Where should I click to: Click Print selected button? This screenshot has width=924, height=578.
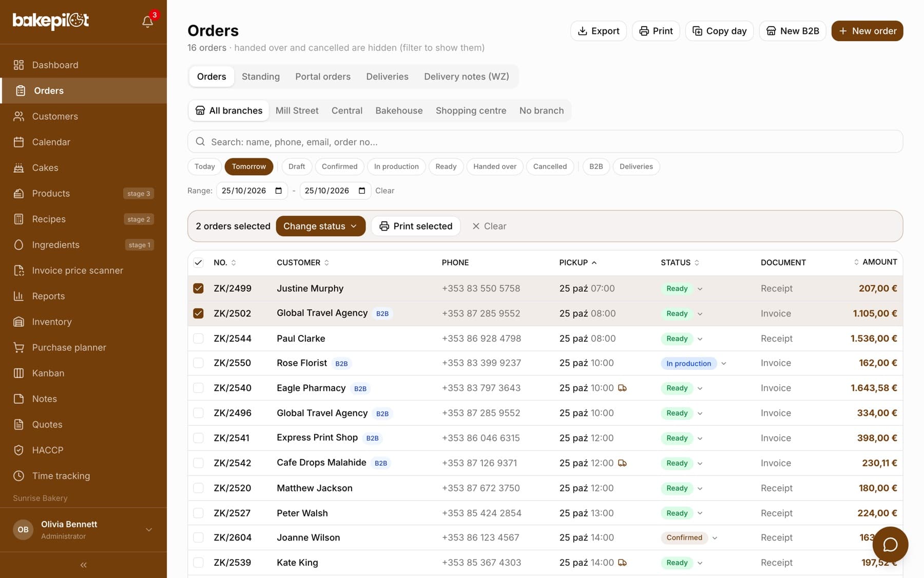tap(416, 226)
